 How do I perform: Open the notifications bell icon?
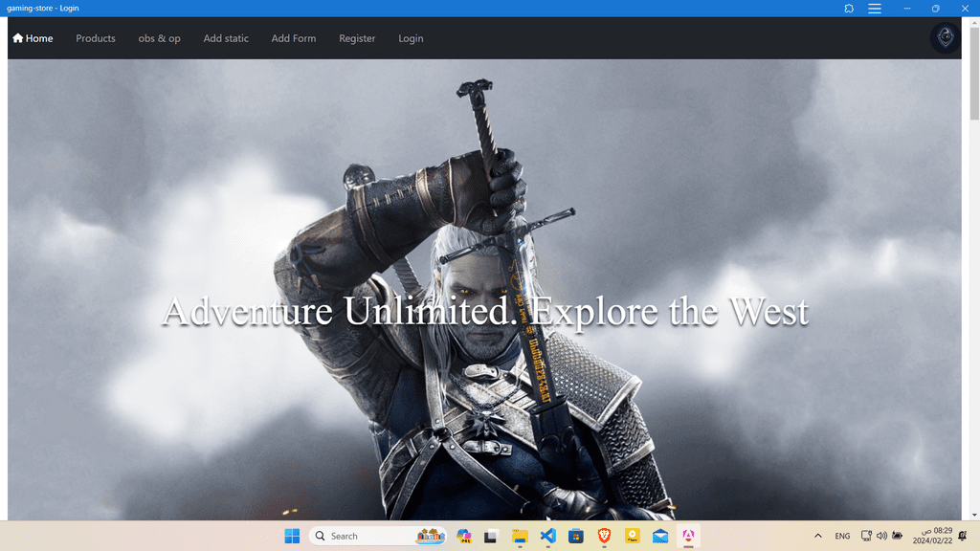click(x=963, y=536)
